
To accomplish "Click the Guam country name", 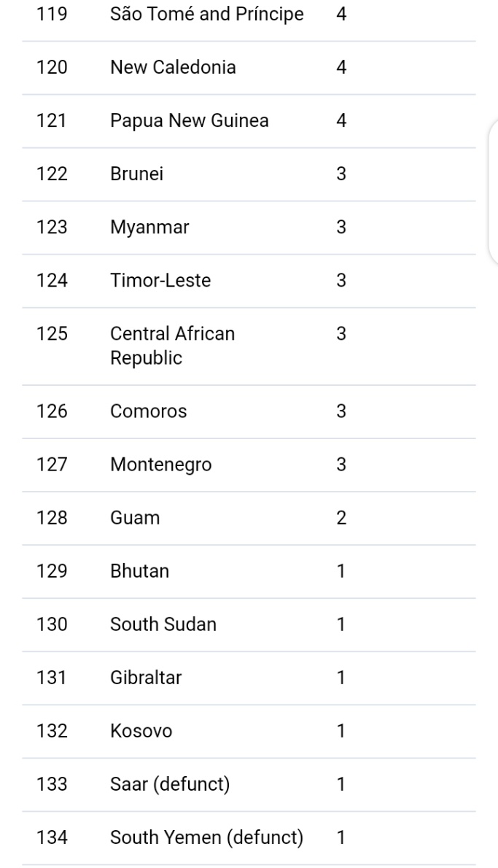I will coord(134,518).
